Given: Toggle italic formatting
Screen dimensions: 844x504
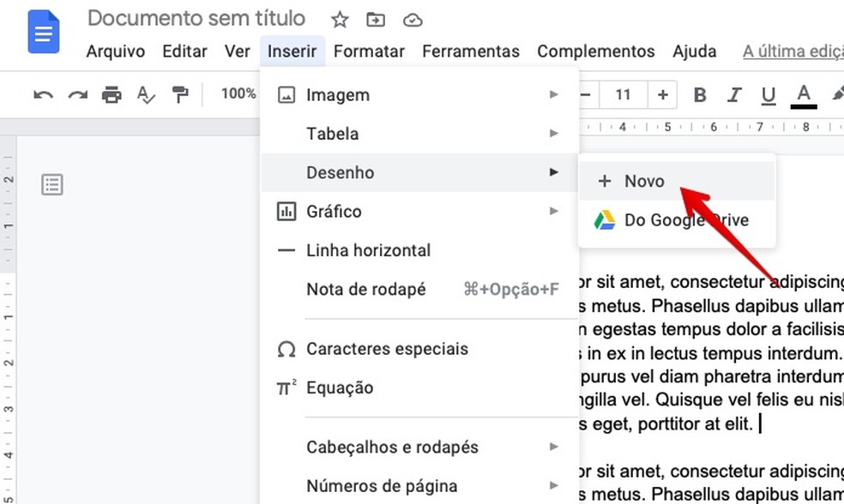Looking at the screenshot, I should (x=734, y=95).
